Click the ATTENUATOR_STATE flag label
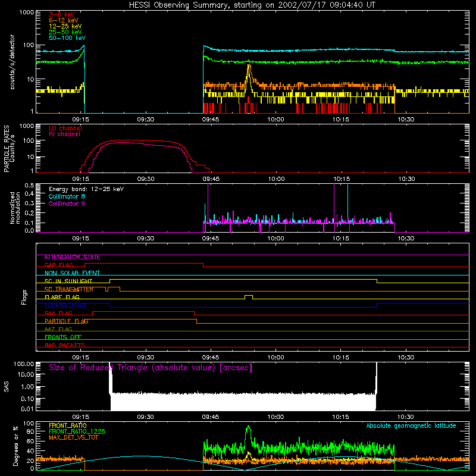The width and height of the screenshot is (476, 476). [72, 258]
